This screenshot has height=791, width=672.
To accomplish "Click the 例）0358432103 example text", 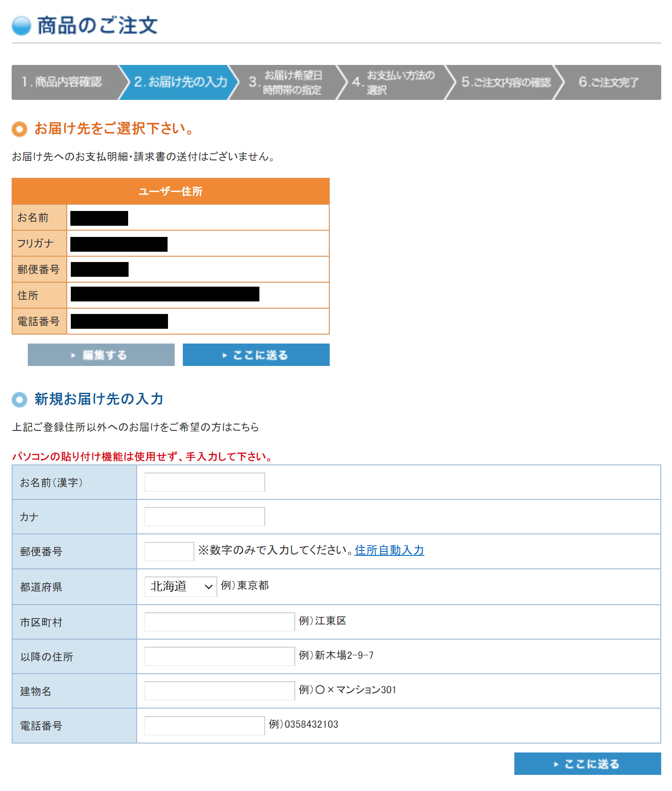I will [304, 724].
